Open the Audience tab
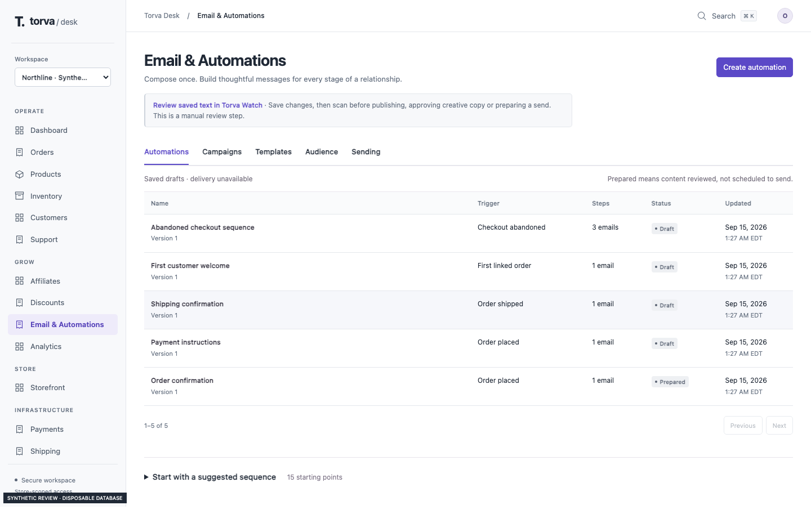This screenshot has width=811, height=532. click(x=322, y=152)
